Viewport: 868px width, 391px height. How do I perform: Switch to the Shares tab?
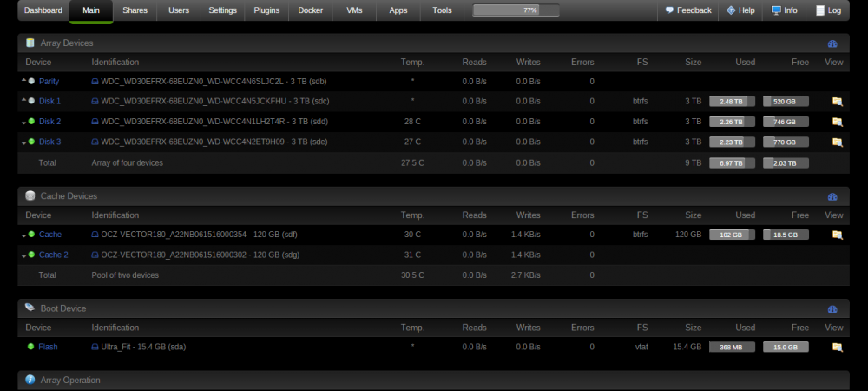[135, 10]
